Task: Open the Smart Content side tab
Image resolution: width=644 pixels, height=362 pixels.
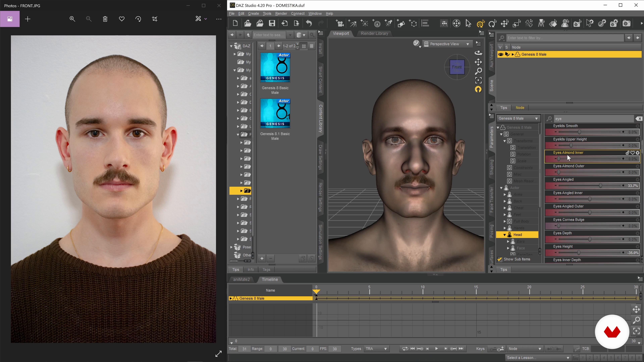Action: pyautogui.click(x=320, y=79)
